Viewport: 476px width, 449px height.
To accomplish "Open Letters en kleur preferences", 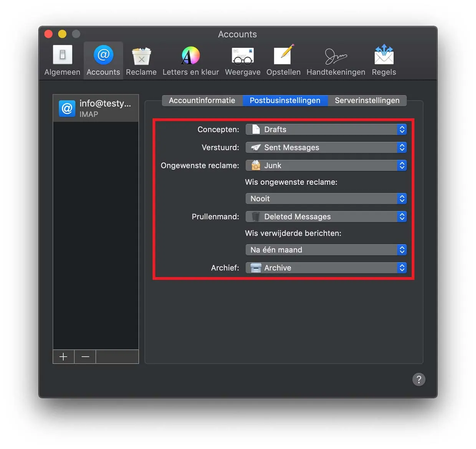I will click(190, 61).
